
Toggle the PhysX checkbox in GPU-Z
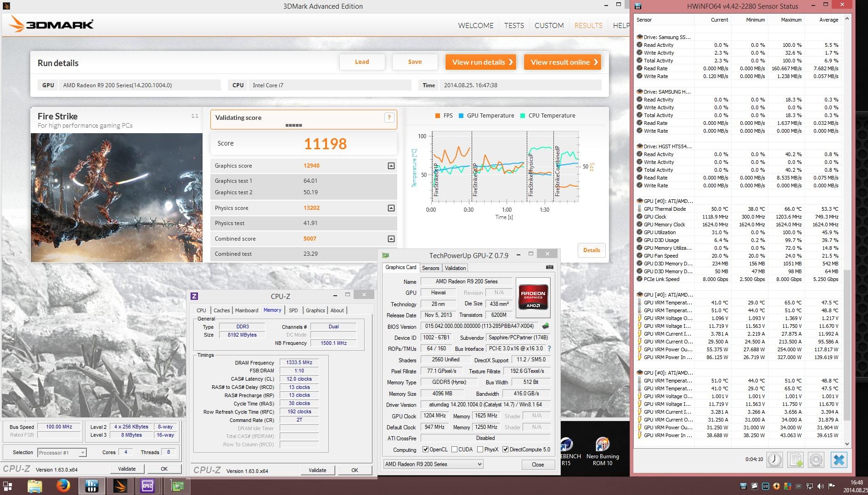tap(480, 450)
